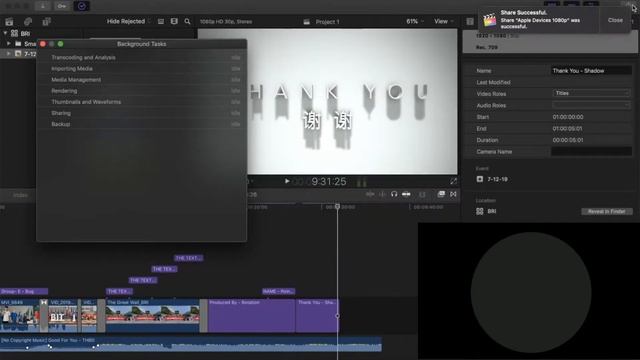The width and height of the screenshot is (640, 360).
Task: Open the Video Roles Titles dropdown
Action: point(591,93)
